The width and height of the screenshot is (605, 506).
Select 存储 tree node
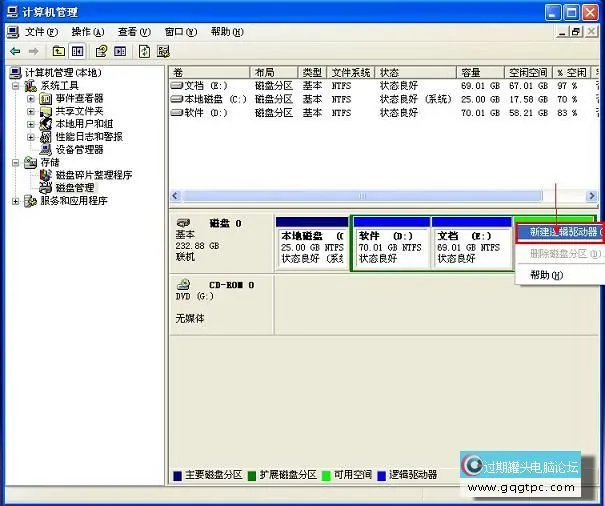coord(50,162)
